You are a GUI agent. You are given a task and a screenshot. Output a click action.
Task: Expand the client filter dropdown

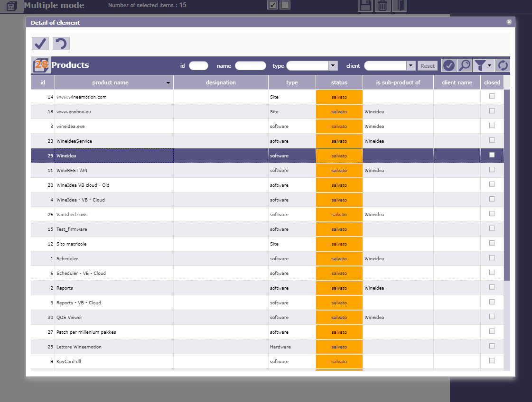pyautogui.click(x=411, y=66)
